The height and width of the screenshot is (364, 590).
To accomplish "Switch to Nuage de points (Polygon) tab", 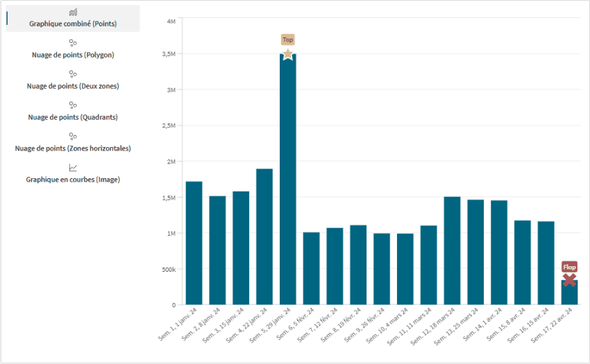I will pyautogui.click(x=73, y=55).
